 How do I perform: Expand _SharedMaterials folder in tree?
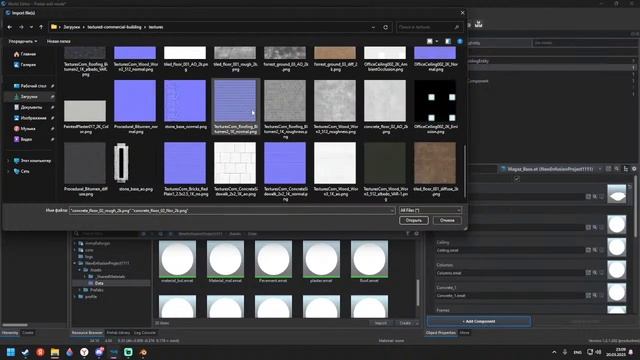click(85, 277)
